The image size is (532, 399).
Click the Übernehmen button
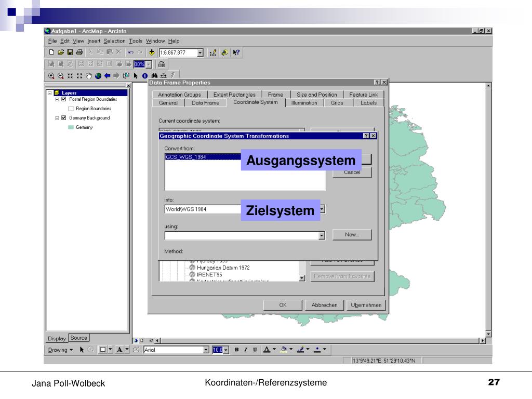coord(366,305)
